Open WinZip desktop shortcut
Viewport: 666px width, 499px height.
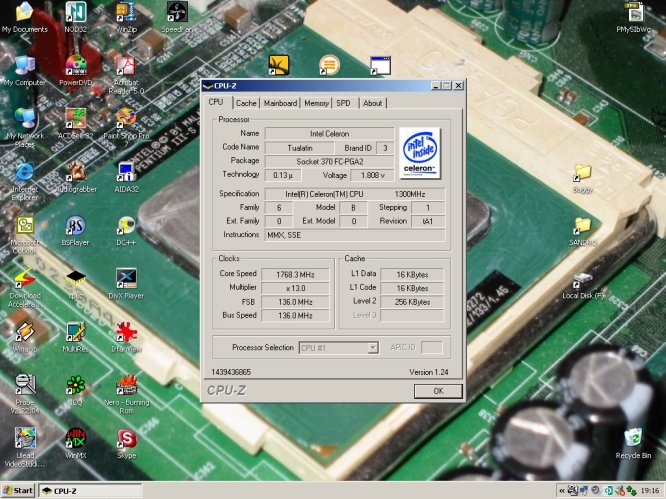click(x=126, y=17)
